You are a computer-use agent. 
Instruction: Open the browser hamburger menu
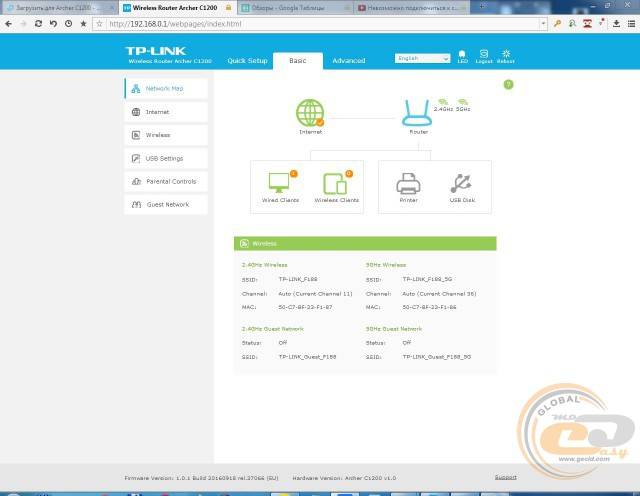click(631, 24)
